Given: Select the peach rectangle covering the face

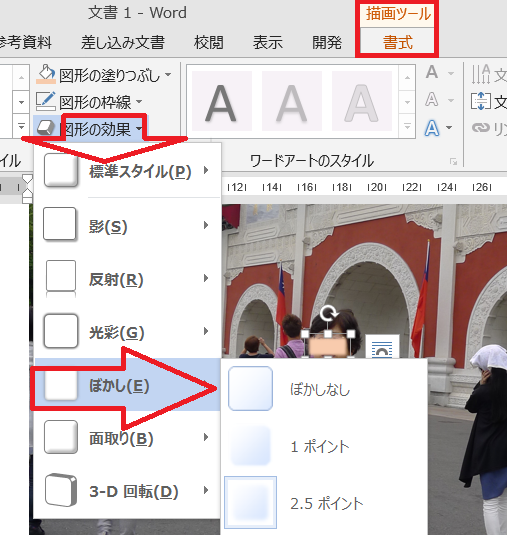Looking at the screenshot, I should click(328, 348).
